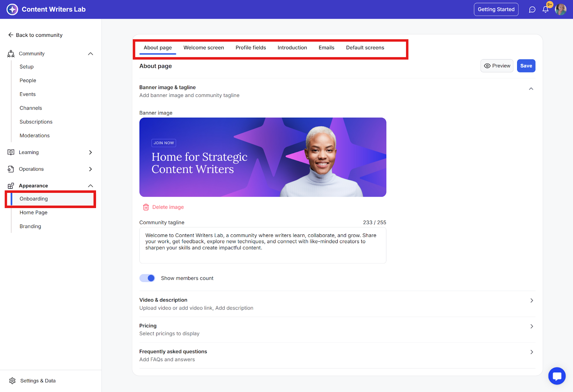Click inside the Community tagline text field

[263, 245]
